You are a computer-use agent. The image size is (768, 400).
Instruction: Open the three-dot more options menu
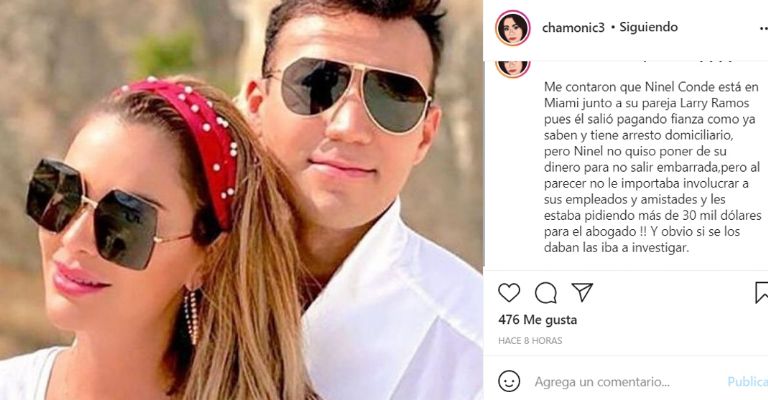coord(763,29)
